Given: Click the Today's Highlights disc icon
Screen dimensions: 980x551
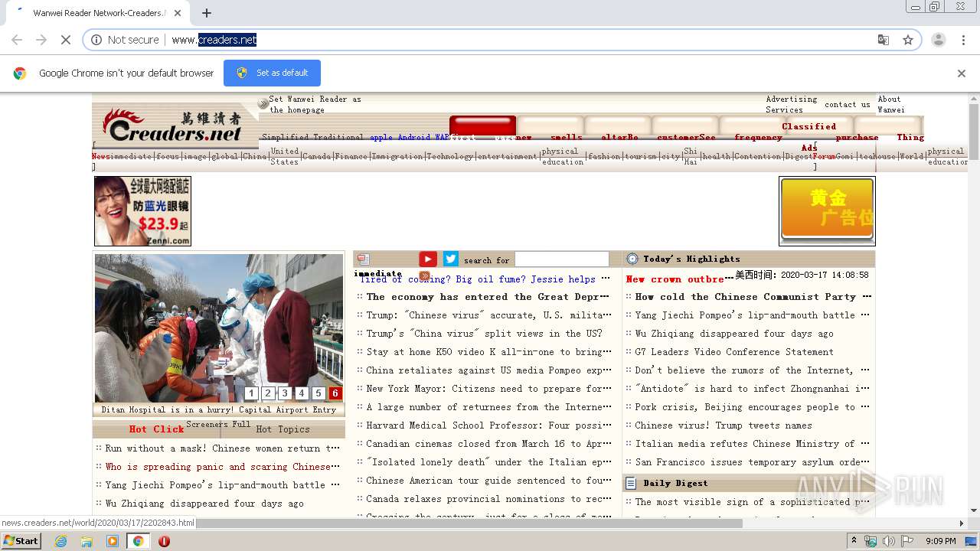Looking at the screenshot, I should coord(632,259).
